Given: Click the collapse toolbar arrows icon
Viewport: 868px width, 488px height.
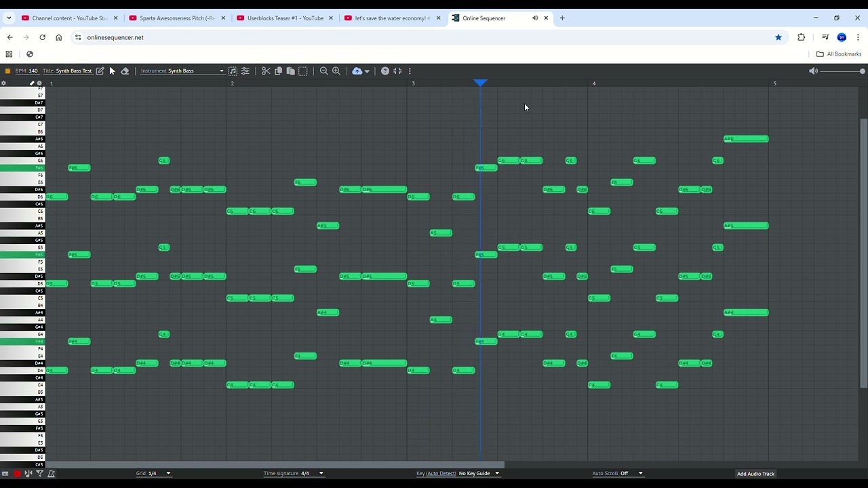Looking at the screenshot, I should pyautogui.click(x=398, y=70).
